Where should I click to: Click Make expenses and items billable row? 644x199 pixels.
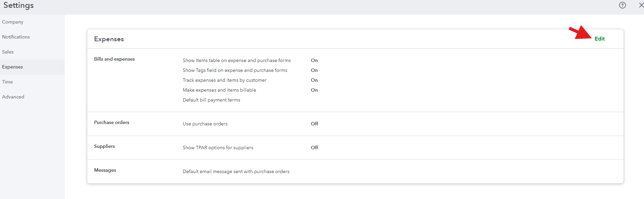(219, 90)
